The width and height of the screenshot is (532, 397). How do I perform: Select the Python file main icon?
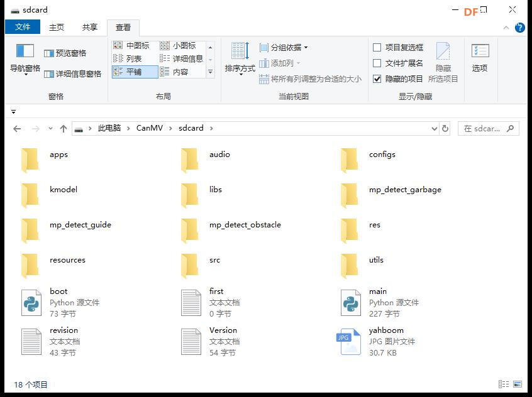point(350,302)
